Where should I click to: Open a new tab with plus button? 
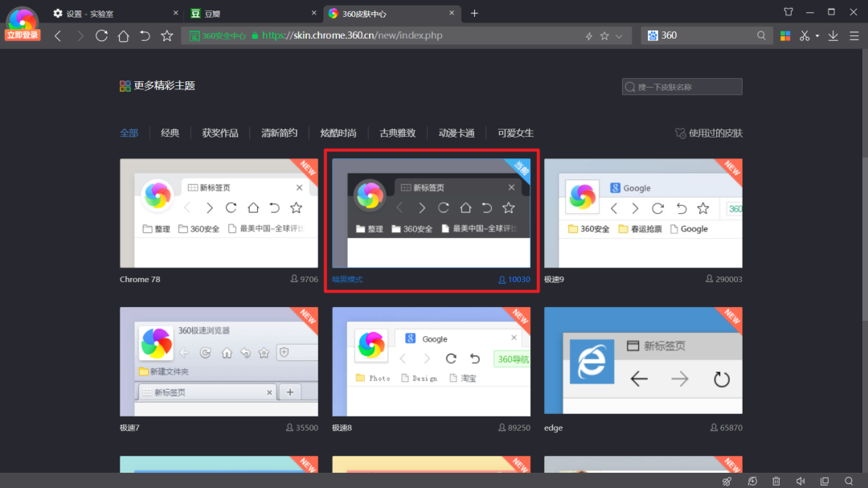[x=474, y=14]
